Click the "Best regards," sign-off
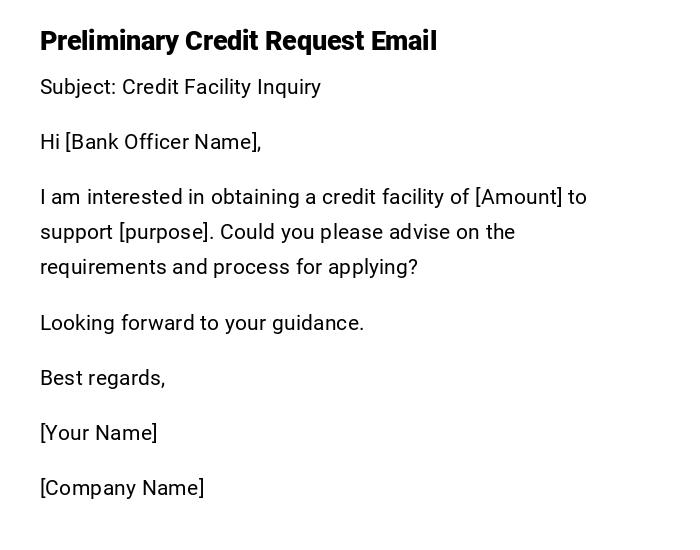The height and width of the screenshot is (550, 700). [x=102, y=378]
